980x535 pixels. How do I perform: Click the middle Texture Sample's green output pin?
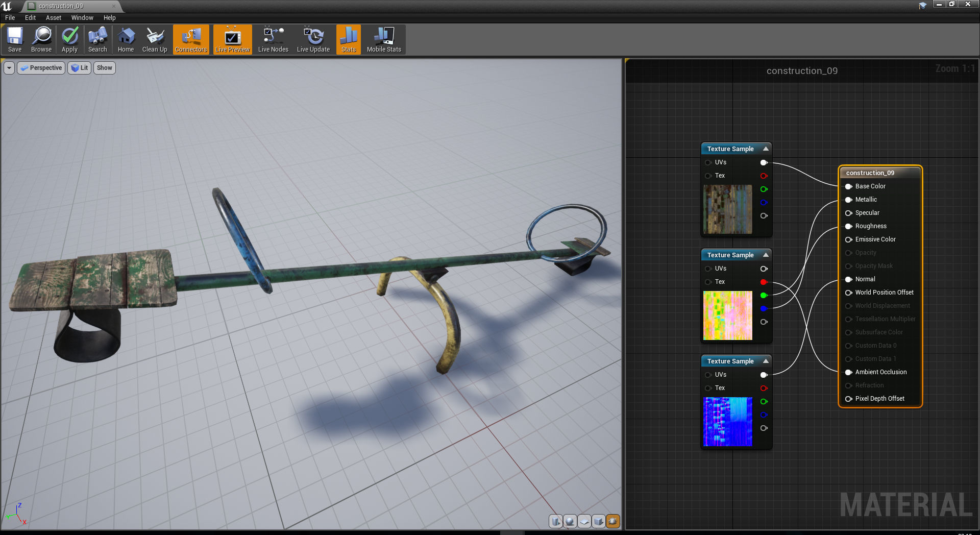764,295
